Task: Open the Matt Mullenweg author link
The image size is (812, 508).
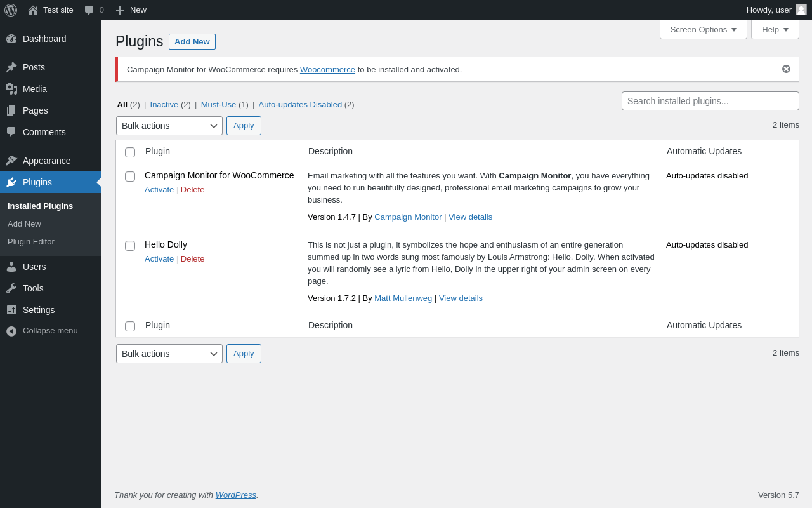Action: (x=403, y=298)
